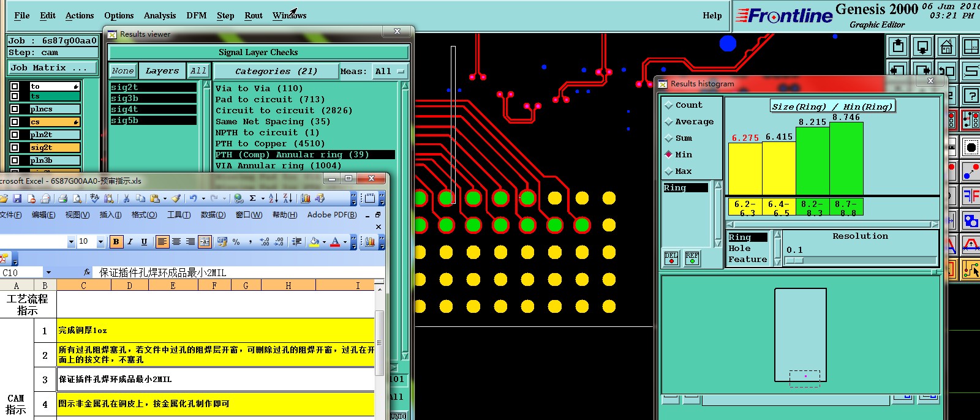Open the font size 10 dropdown in Excel
Image resolution: width=980 pixels, height=420 pixels.
[100, 242]
